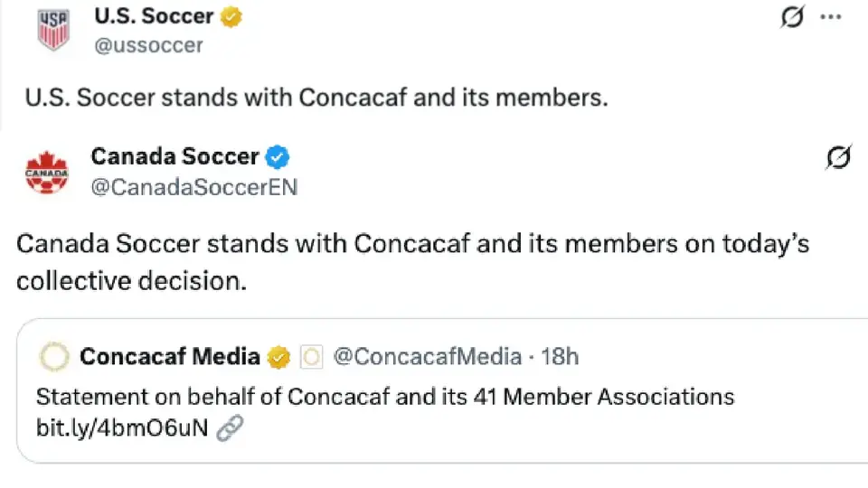Open the quoted Concacaf statement text
Image resolution: width=868 pixels, height=488 pixels.
pos(385,398)
